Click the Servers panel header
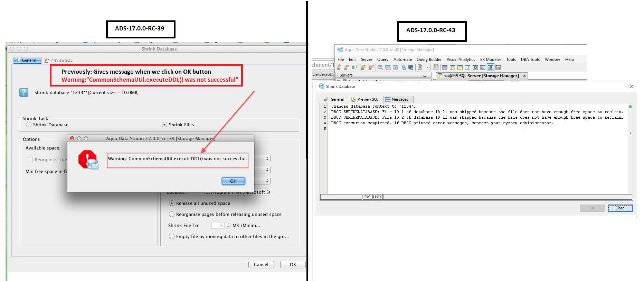The height and width of the screenshot is (281, 644). [383, 75]
